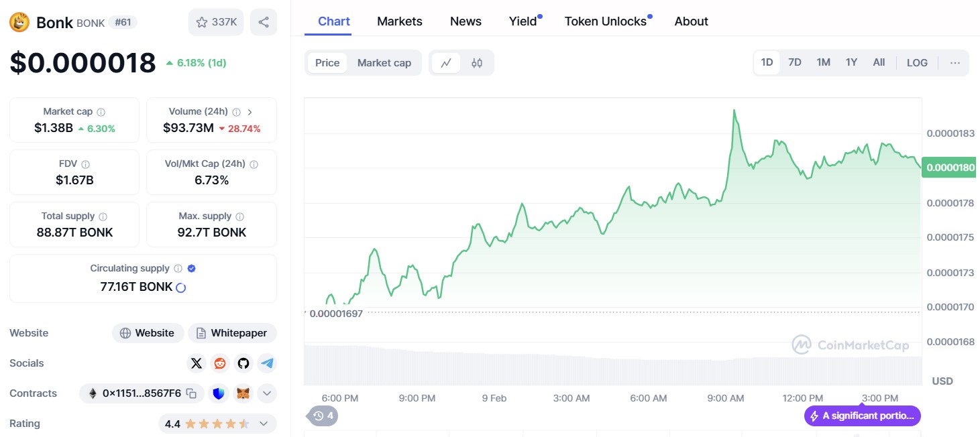Select the candlestick chart type
This screenshot has height=437, width=980.
476,63
